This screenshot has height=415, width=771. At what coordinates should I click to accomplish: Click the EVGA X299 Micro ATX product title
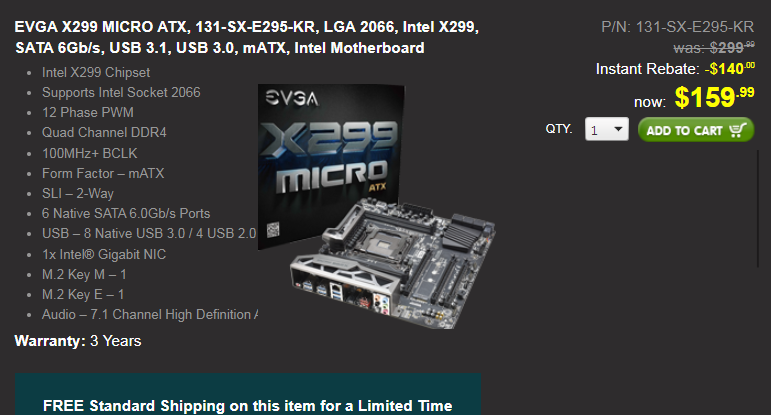(x=246, y=37)
